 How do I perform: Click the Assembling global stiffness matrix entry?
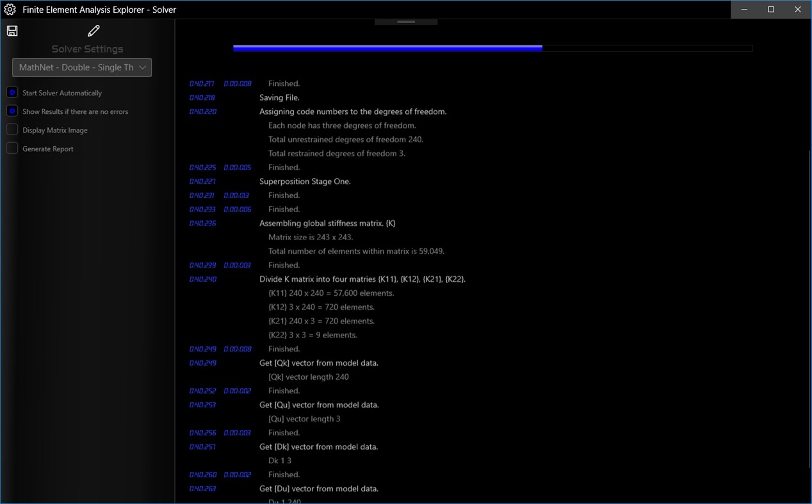coord(327,223)
